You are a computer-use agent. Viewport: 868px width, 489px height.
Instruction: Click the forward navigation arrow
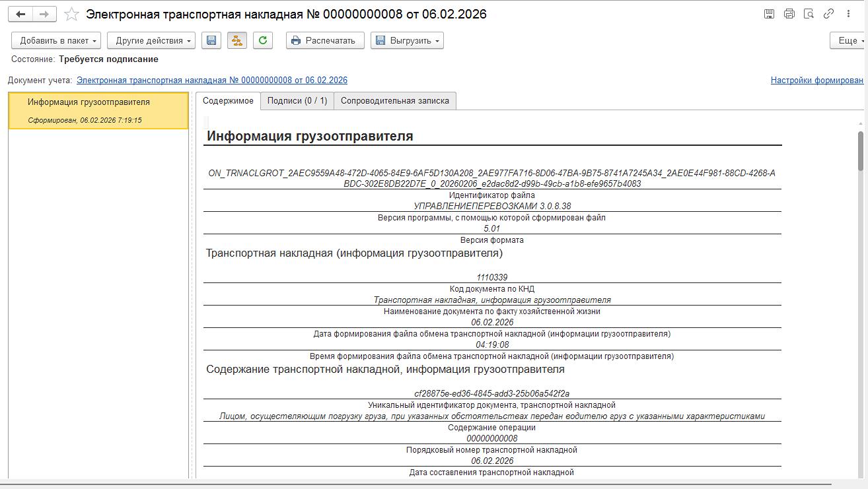pos(44,14)
